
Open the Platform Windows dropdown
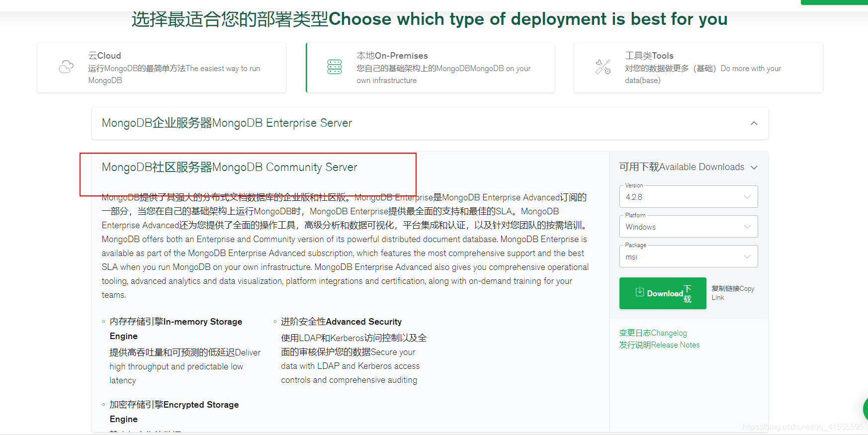click(x=689, y=227)
